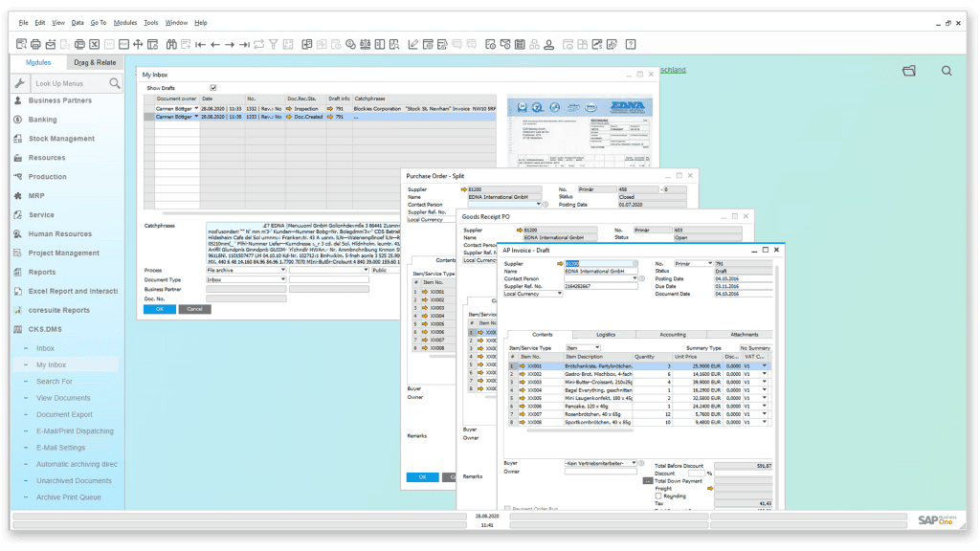This screenshot has height=551, width=980.
Task: Select 'Archive Print Queue' menu entry
Action: (69, 497)
